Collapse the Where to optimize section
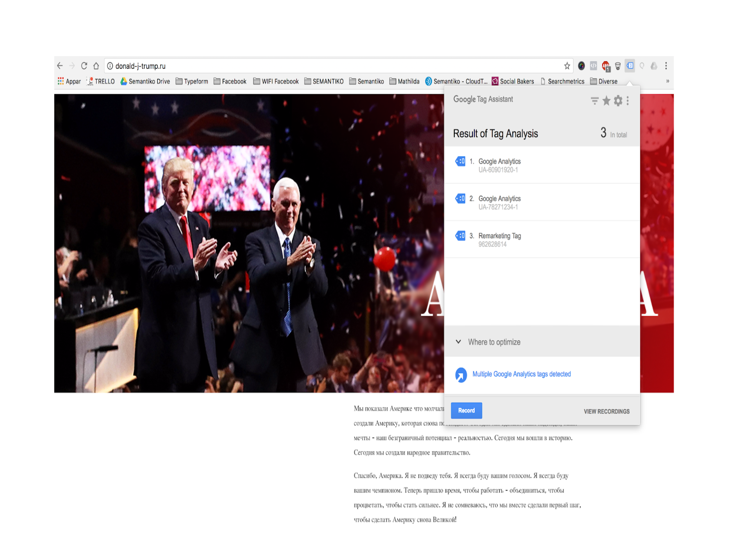756x535 pixels. pyautogui.click(x=458, y=342)
